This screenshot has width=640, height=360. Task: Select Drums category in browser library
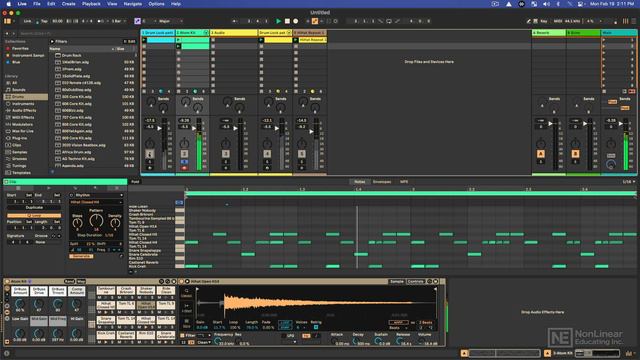coord(26,97)
